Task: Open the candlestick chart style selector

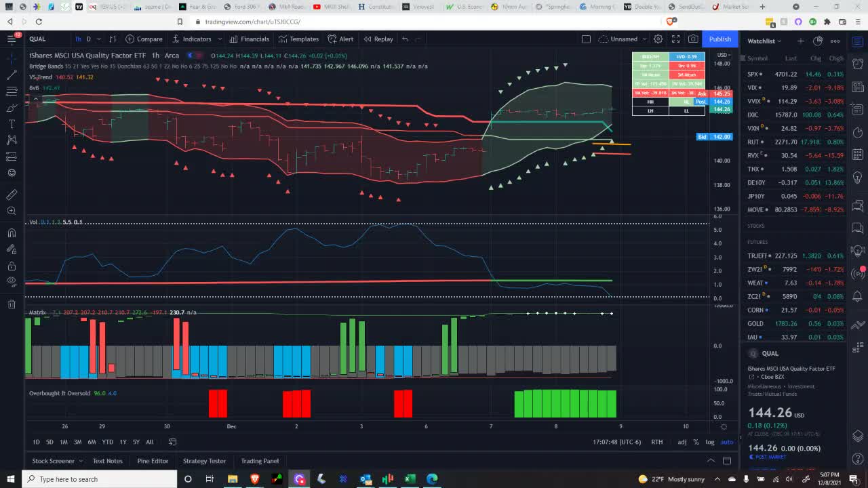Action: pos(113,39)
